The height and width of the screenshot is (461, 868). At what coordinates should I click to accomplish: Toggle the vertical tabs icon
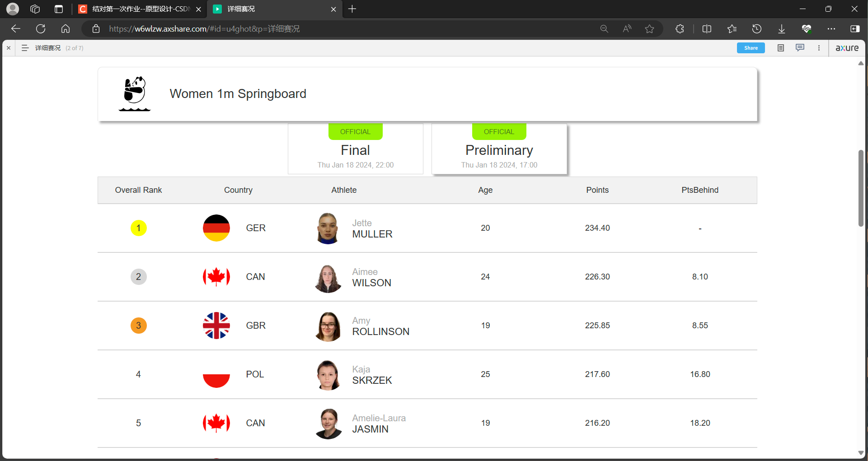click(x=59, y=9)
